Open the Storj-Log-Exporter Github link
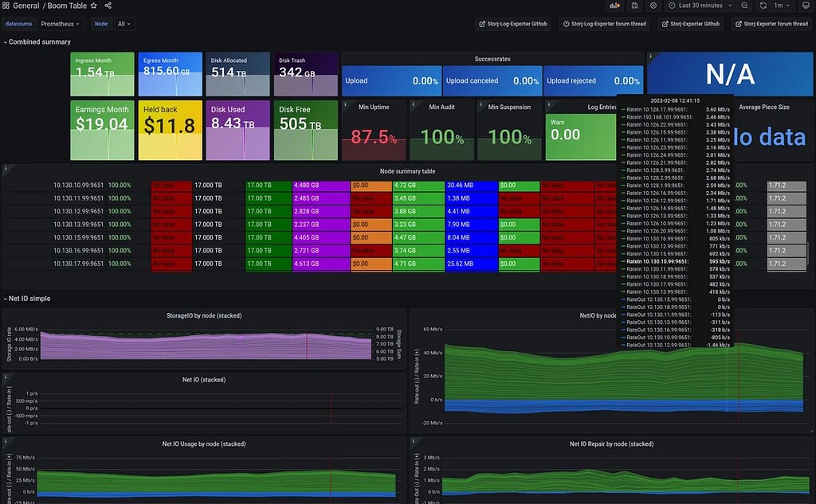 pos(513,24)
